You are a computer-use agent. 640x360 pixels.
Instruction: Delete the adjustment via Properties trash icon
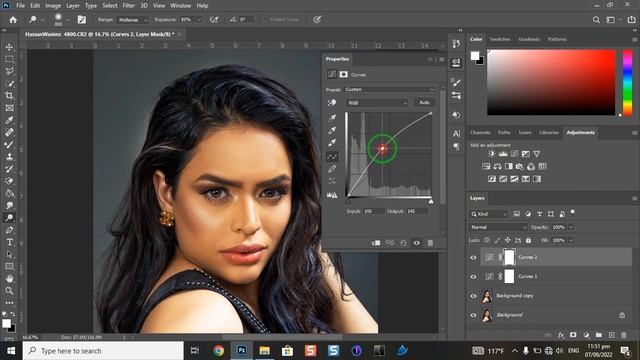(430, 243)
